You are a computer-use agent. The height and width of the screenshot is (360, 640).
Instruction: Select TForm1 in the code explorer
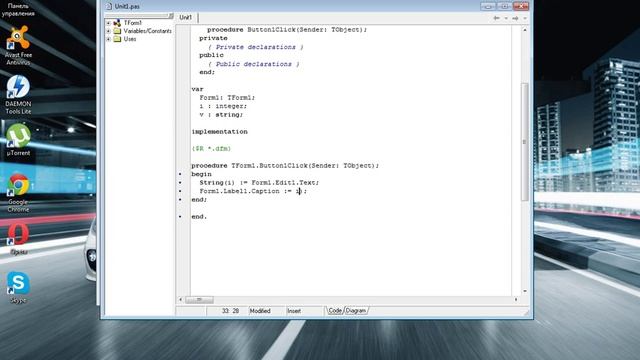(x=133, y=23)
